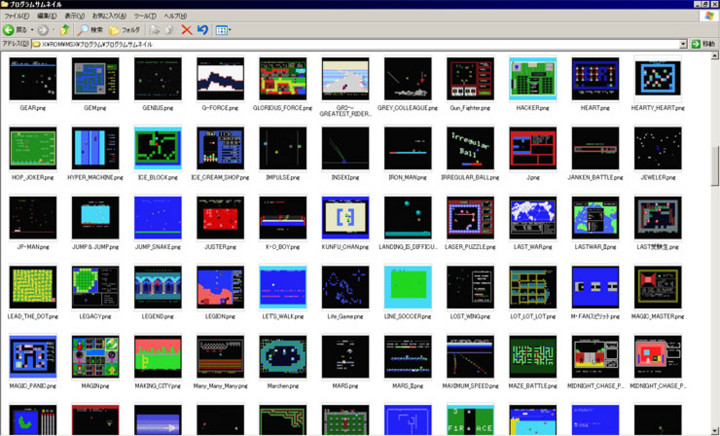The width and height of the screenshot is (720, 436).
Task: Select the GLORIOUS_FORCE.png thumbnail
Action: pyautogui.click(x=283, y=78)
